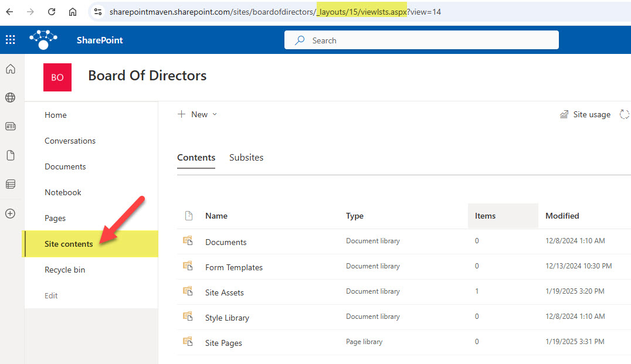Open the Form Templates library
Viewport: 631px width, 364px height.
click(234, 267)
